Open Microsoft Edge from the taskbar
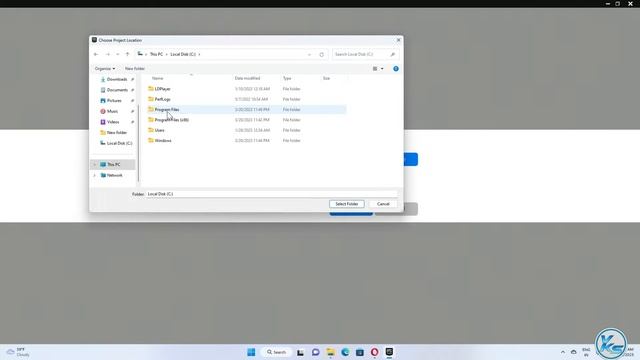 point(345,352)
